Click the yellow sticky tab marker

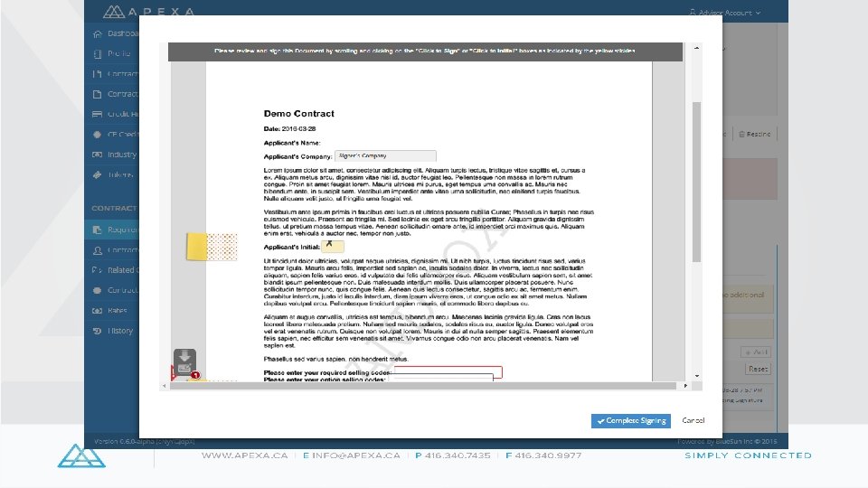(x=197, y=247)
